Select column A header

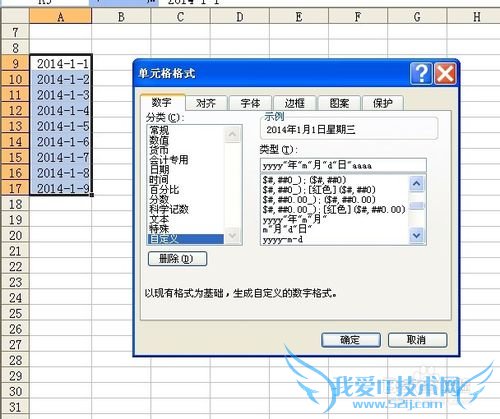coord(60,16)
